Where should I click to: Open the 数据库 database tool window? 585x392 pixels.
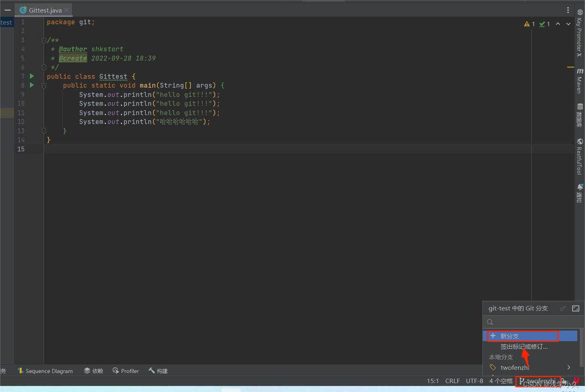pos(580,115)
